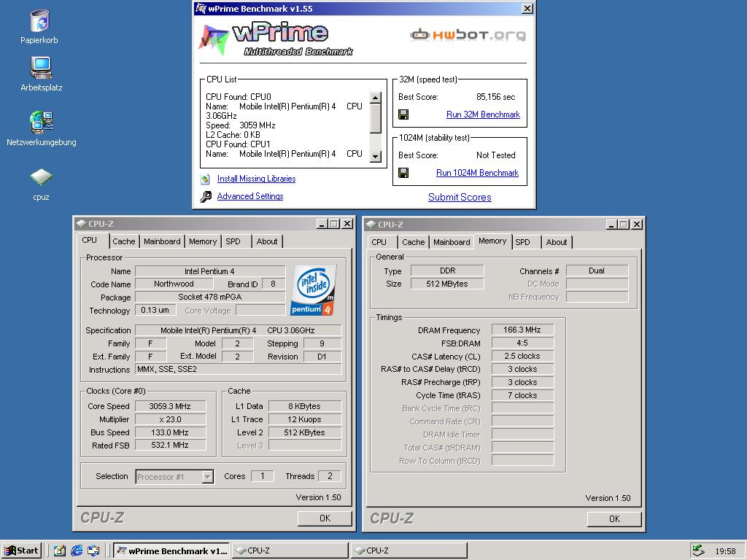Click right CPU-Z window title bar icon
The image size is (747, 560).
371,225
